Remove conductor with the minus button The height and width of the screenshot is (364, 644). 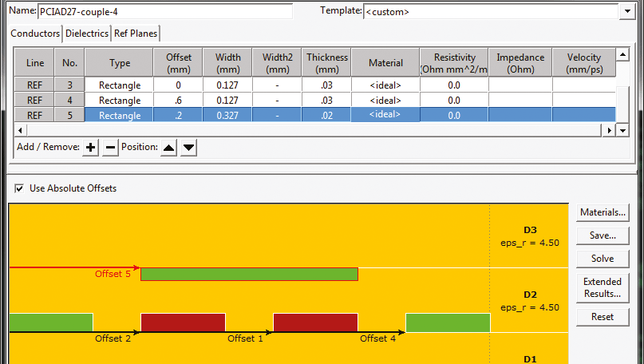(x=110, y=148)
